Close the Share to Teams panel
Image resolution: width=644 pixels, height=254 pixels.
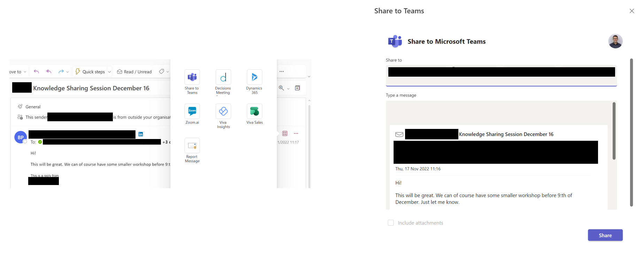coord(631,11)
